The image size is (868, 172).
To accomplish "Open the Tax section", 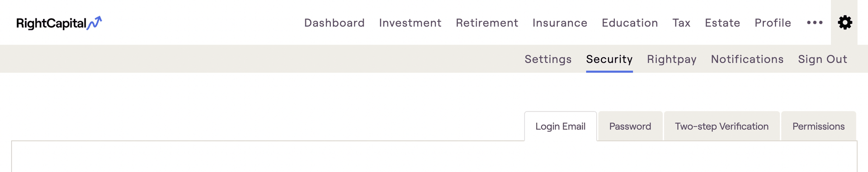I will (x=681, y=23).
